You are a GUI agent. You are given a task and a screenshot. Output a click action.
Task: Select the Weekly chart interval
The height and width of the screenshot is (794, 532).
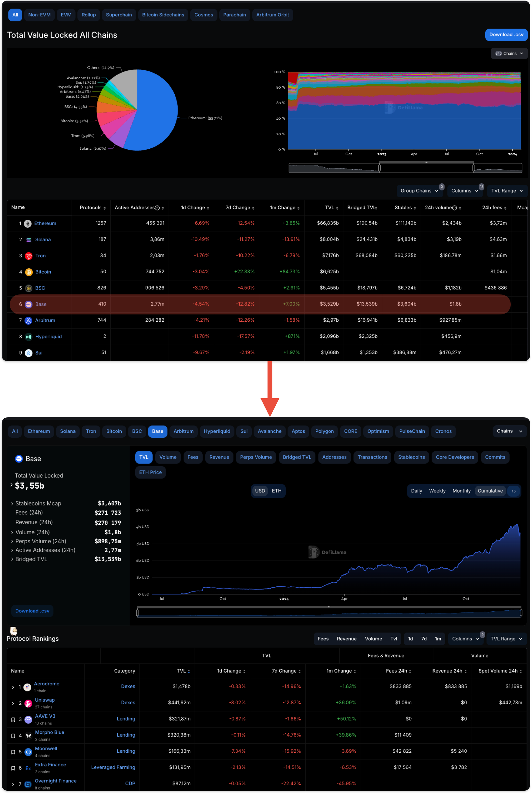pos(437,491)
